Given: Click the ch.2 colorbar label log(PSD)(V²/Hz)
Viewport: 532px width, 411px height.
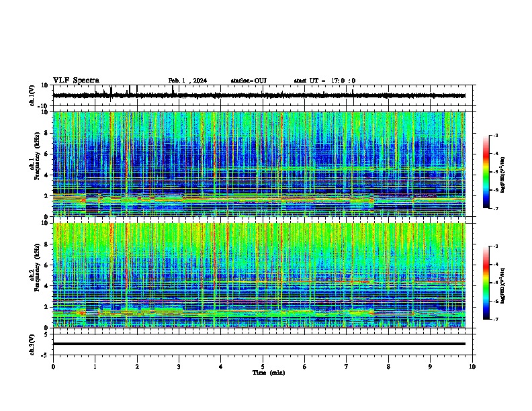Looking at the screenshot, I should click(x=503, y=285).
